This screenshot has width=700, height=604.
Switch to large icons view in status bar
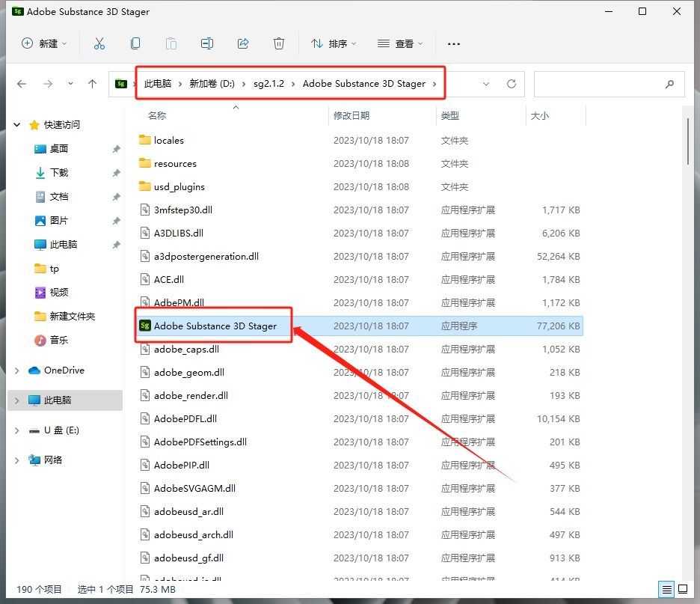coord(683,589)
